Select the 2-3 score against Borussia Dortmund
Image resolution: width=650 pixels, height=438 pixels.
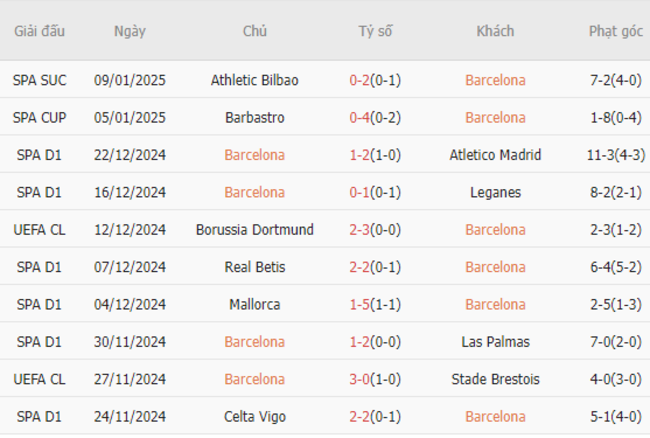coord(359,230)
